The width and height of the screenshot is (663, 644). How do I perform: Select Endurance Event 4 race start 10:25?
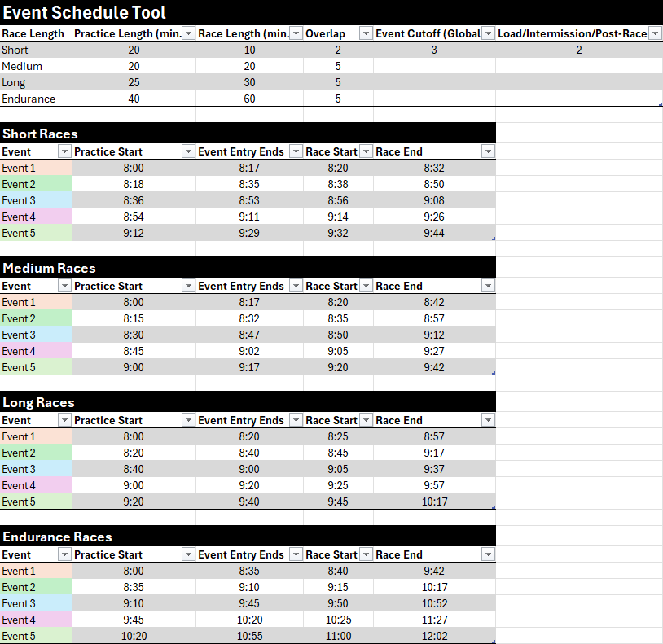click(338, 620)
